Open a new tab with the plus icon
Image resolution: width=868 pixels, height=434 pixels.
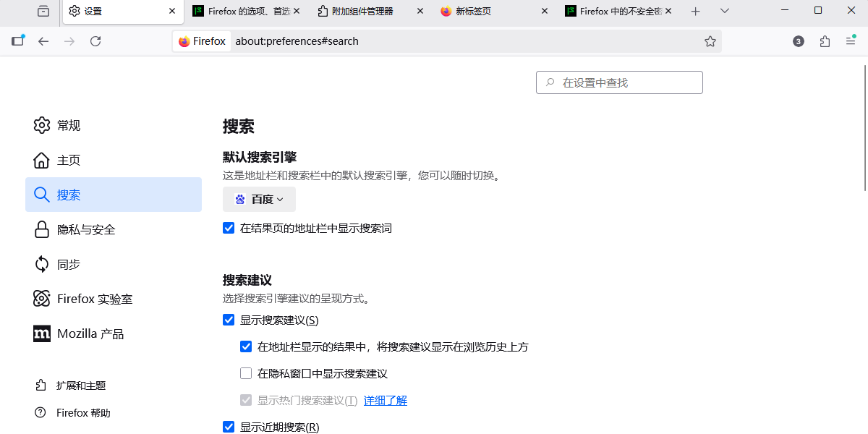pyautogui.click(x=696, y=11)
